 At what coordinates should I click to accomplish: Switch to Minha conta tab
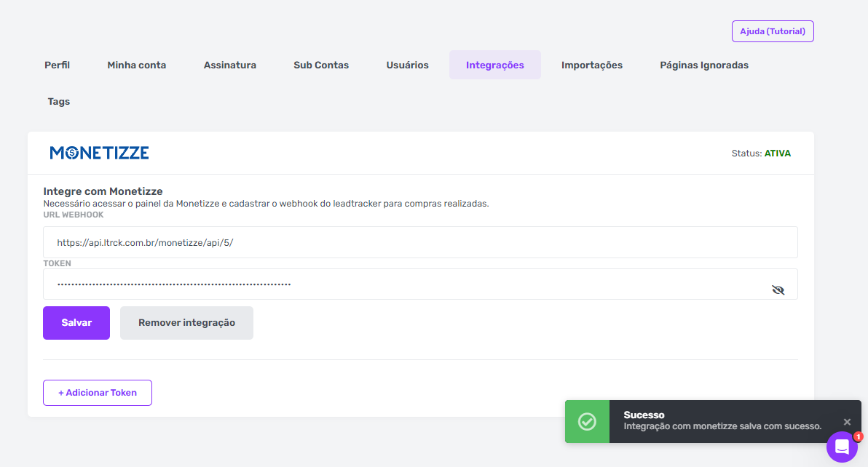pos(137,65)
